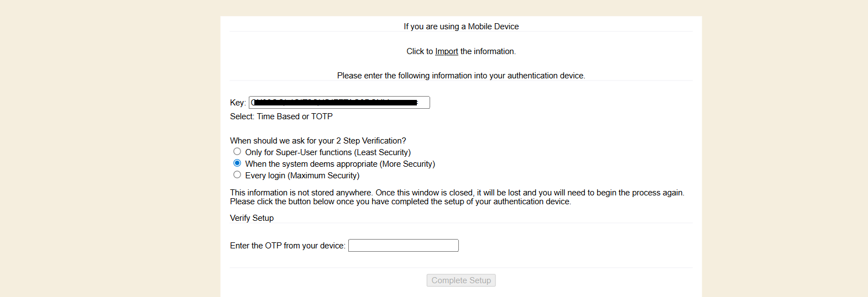Image resolution: width=868 pixels, height=297 pixels.
Task: Click the Complete Setup button
Action: coord(461,280)
